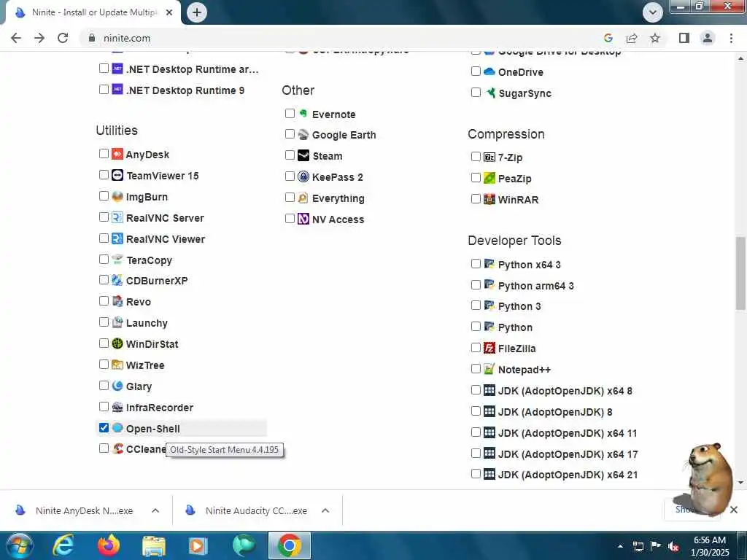Click the JDK (AdoptOpenJDK) x64 17 label
The height and width of the screenshot is (560, 747).
568,454
